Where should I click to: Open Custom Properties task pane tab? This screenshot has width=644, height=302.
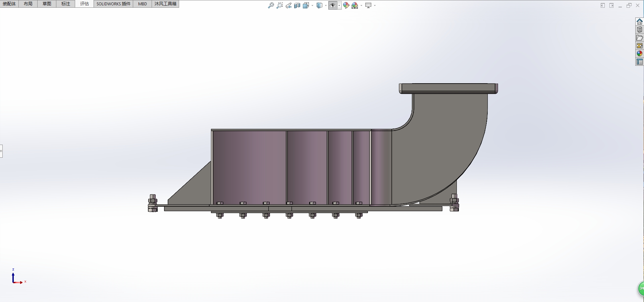coord(640,62)
